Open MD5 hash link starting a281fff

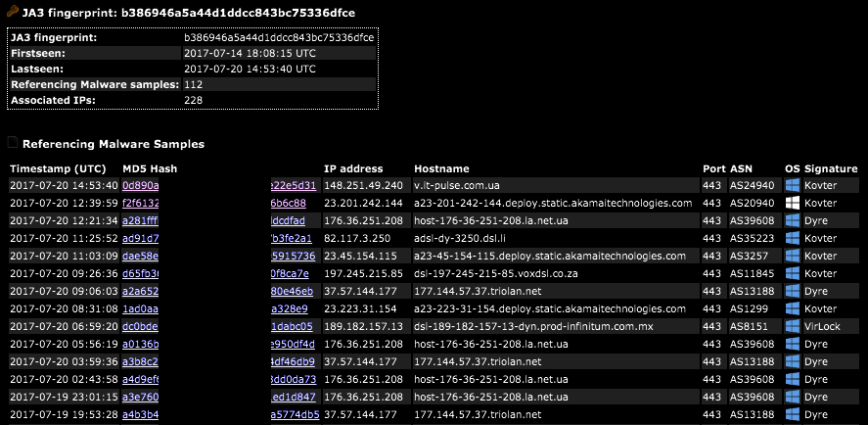(x=141, y=220)
